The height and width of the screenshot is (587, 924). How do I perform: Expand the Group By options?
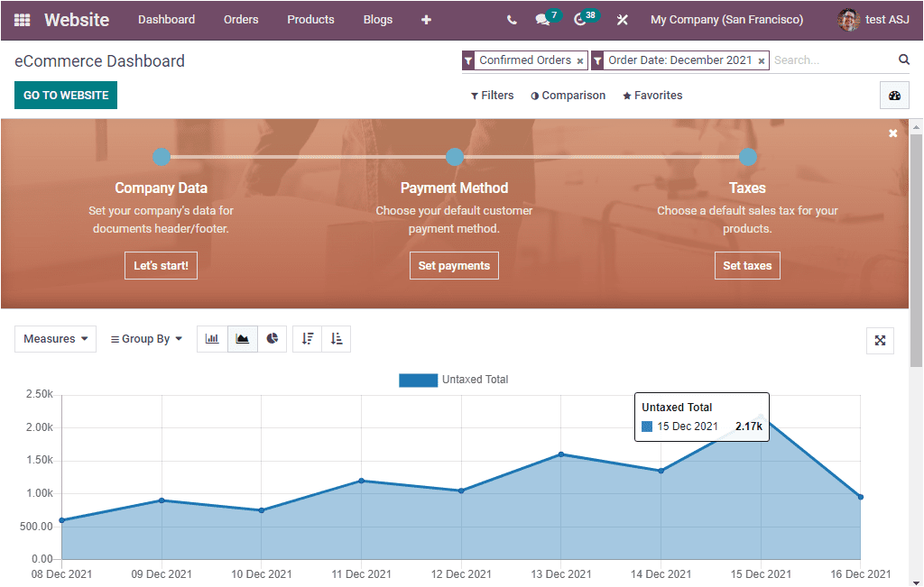(145, 338)
